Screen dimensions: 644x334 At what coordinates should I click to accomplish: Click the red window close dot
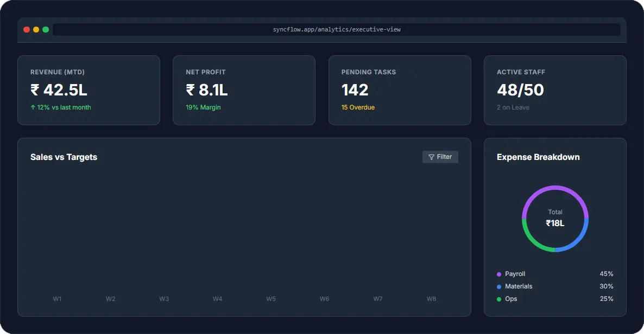coord(27,30)
